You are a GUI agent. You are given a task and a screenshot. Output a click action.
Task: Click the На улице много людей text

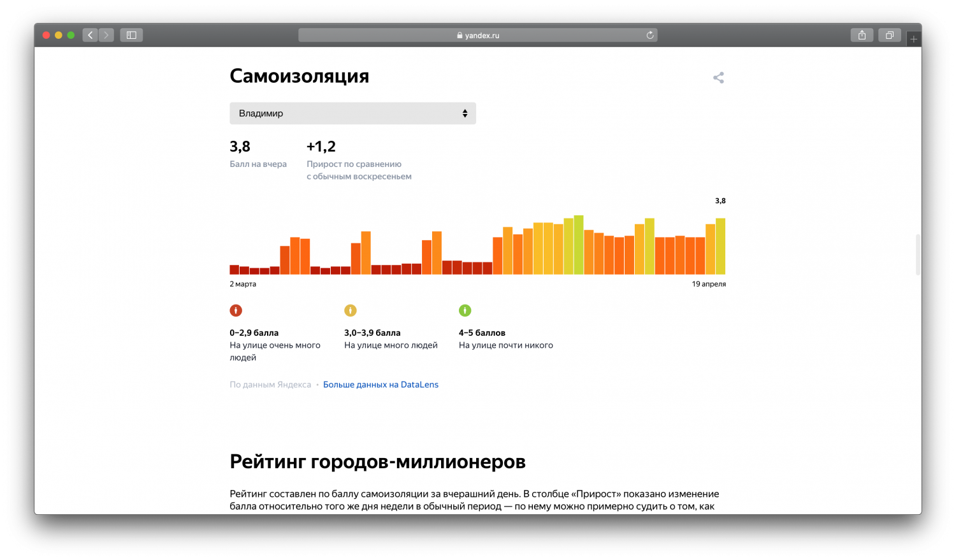click(x=391, y=345)
